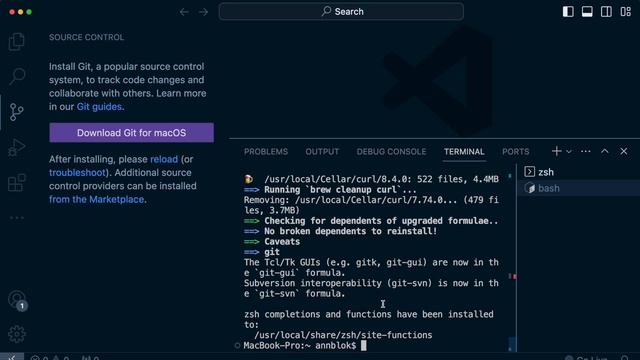Click the remote window icon in status bar

tap(12, 357)
